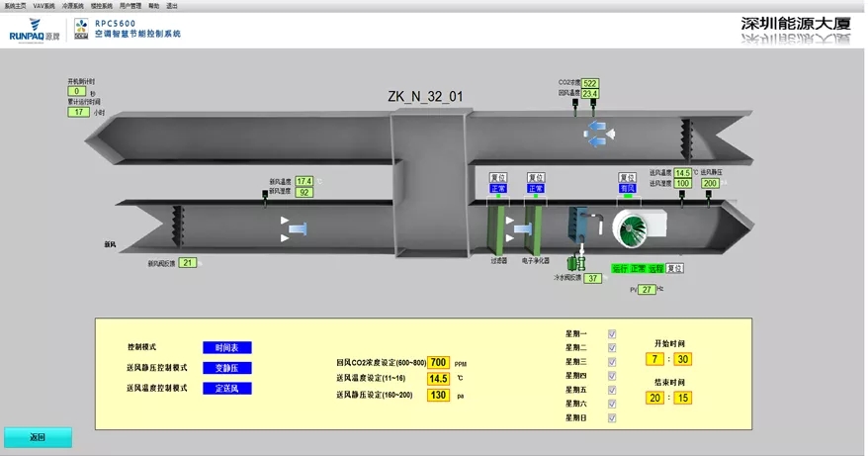Open the 控制模式 时间表 mode selector
The height and width of the screenshot is (456, 868).
coord(226,347)
